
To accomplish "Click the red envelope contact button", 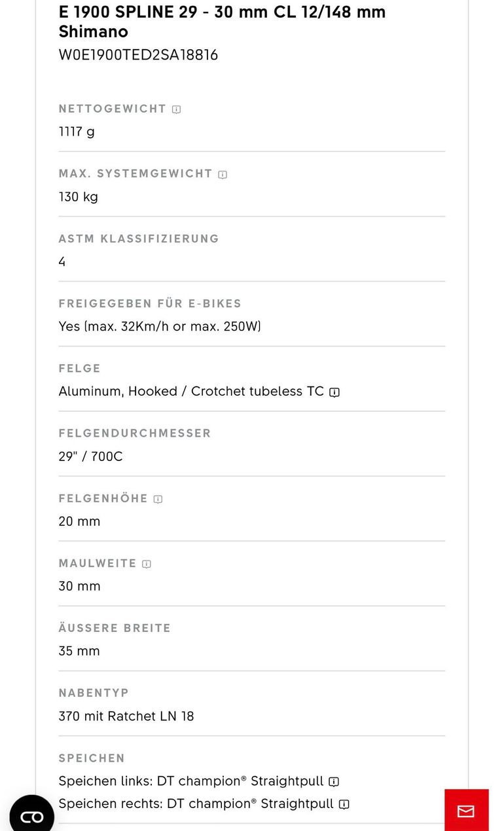I will pyautogui.click(x=466, y=811).
